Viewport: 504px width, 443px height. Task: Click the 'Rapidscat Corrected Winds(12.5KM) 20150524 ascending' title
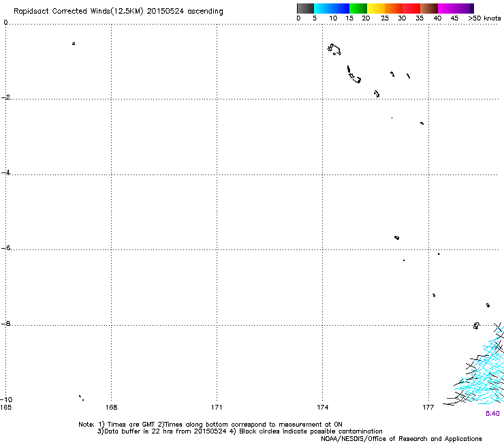119,12
